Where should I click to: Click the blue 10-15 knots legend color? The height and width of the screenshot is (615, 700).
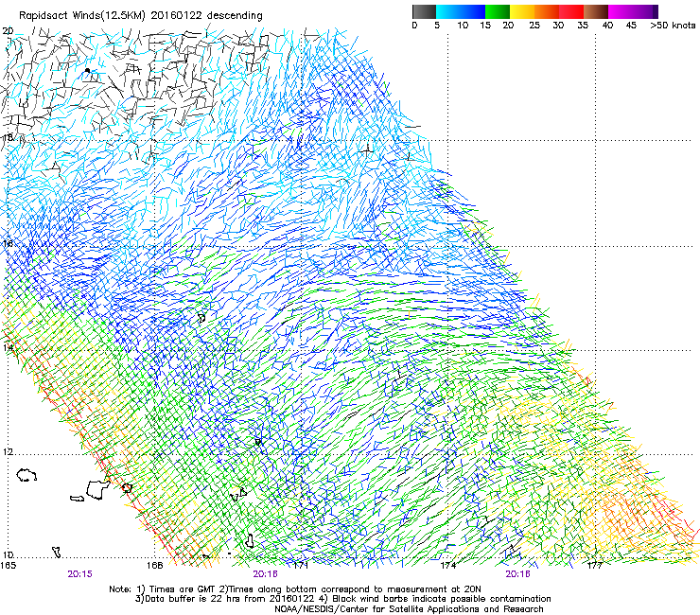473,11
